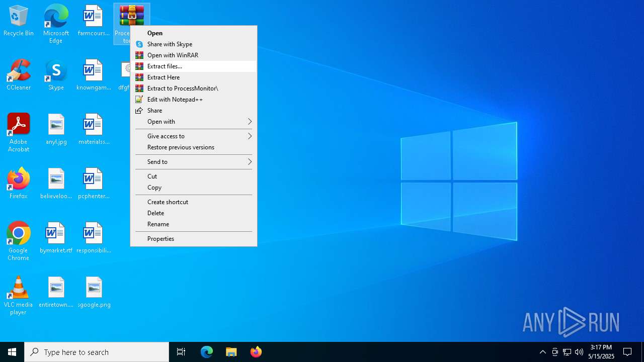Open the Recycle Bin desktop icon

click(19, 21)
